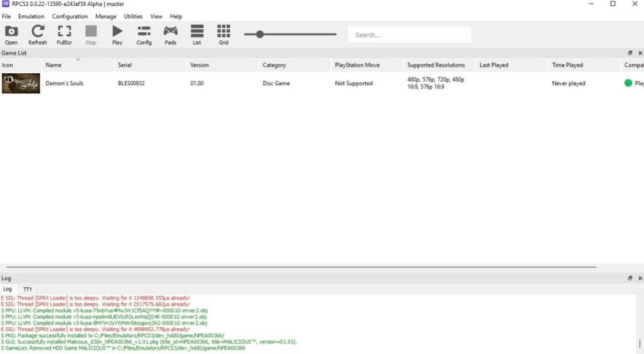
Task: Click the Open toolbar icon
Action: coord(11,34)
